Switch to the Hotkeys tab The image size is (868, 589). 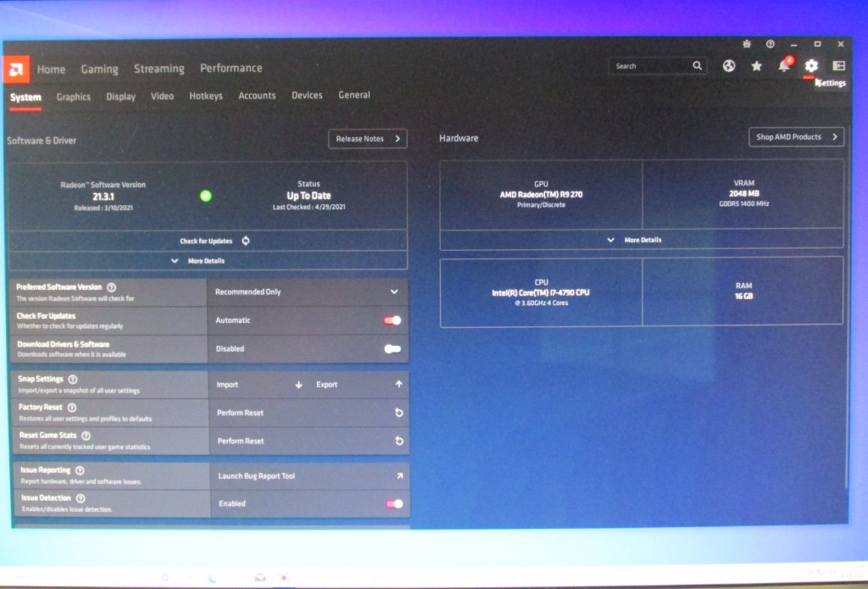206,96
